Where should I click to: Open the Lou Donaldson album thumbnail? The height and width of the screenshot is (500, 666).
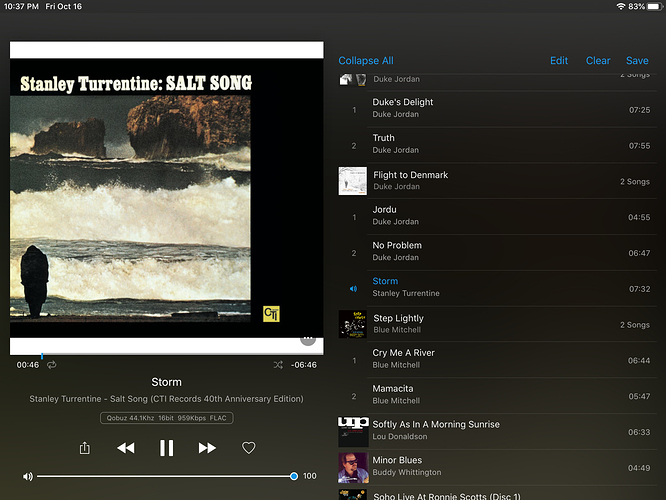[353, 432]
